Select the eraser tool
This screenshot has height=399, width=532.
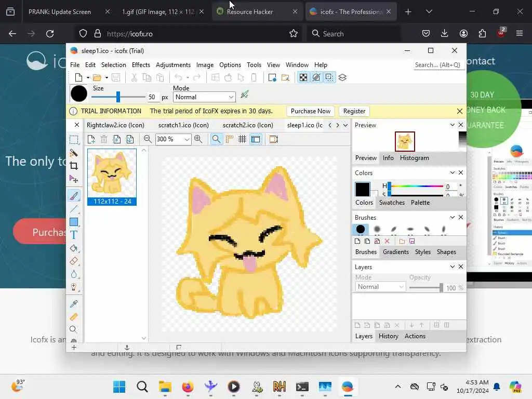[x=74, y=261]
